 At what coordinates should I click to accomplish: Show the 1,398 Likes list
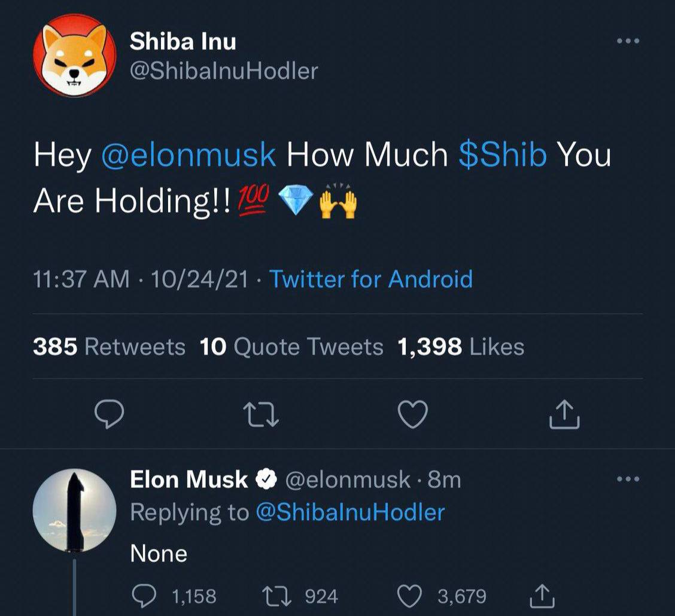click(x=461, y=347)
